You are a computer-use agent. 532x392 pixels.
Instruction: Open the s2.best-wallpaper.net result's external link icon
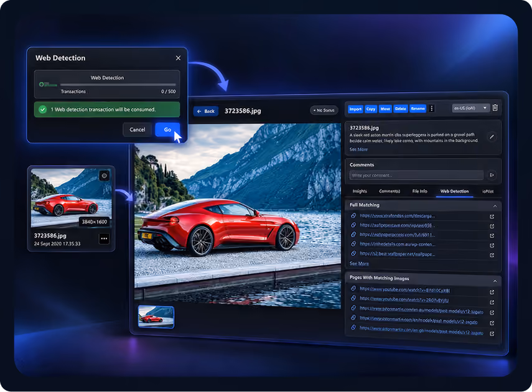point(492,255)
